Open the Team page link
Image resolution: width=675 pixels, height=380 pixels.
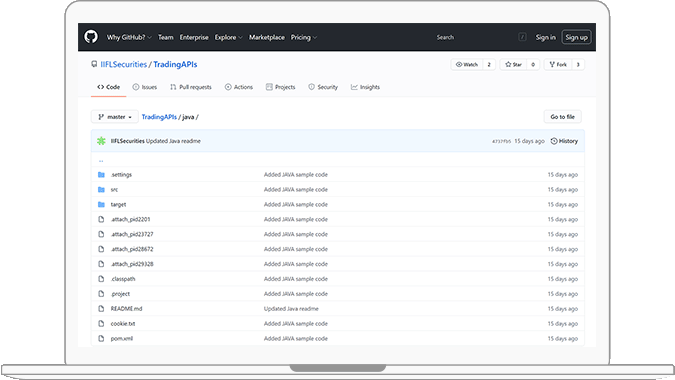click(x=165, y=37)
